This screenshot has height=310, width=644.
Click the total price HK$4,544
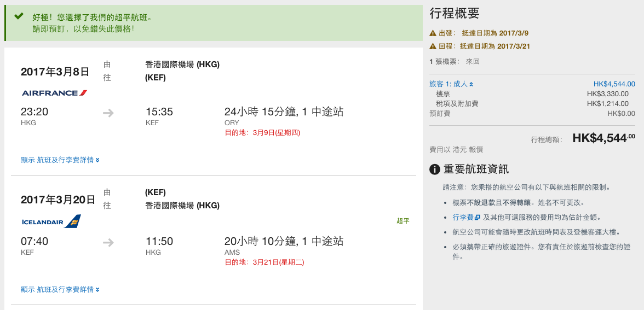tap(603, 138)
